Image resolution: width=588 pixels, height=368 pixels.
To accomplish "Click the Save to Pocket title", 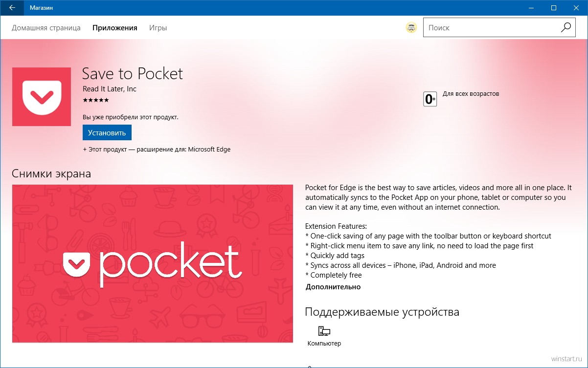I will pyautogui.click(x=132, y=73).
